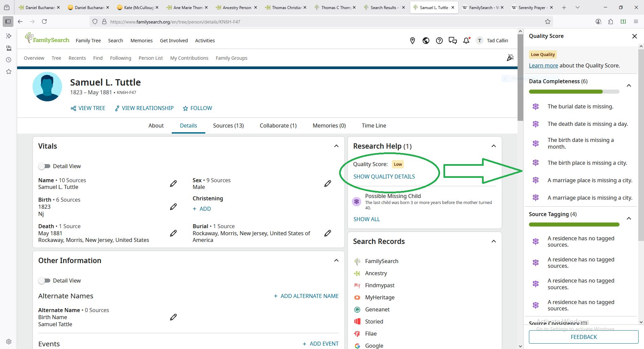Open the help question mark icon
Screen dimensions: 644x349
point(439,41)
